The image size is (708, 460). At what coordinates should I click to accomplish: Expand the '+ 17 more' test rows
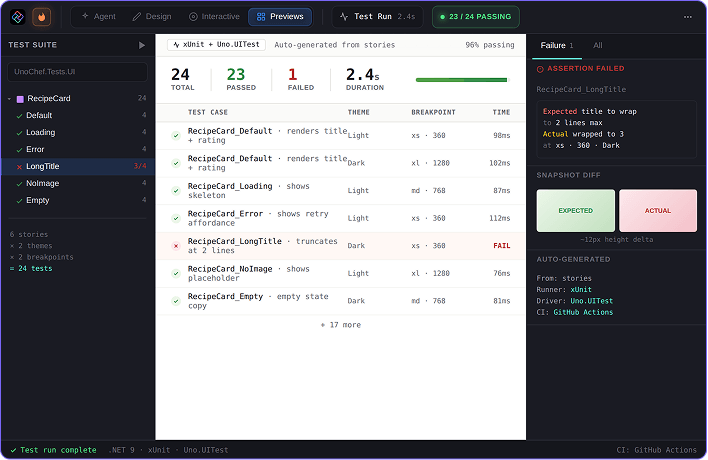point(341,325)
